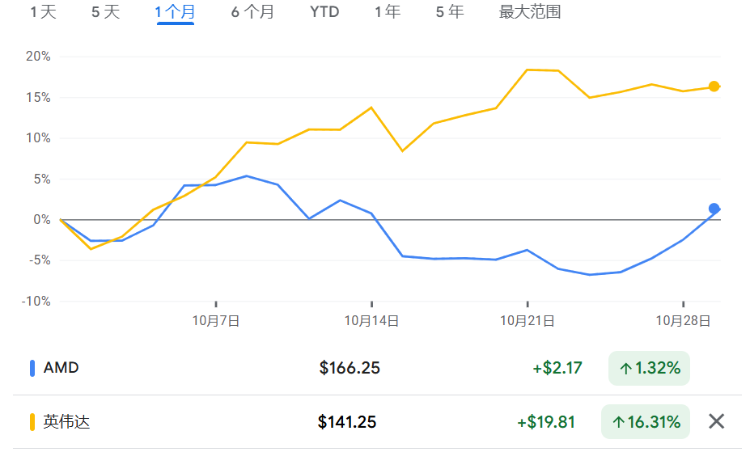This screenshot has height=452, width=750.
Task: Click AMD price $166.25
Action: (349, 368)
